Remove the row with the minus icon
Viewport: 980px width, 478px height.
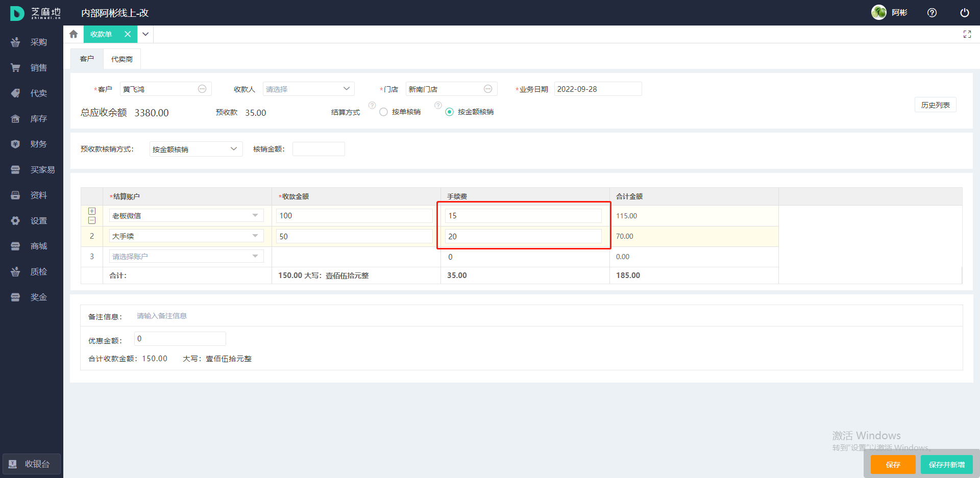pos(92,220)
